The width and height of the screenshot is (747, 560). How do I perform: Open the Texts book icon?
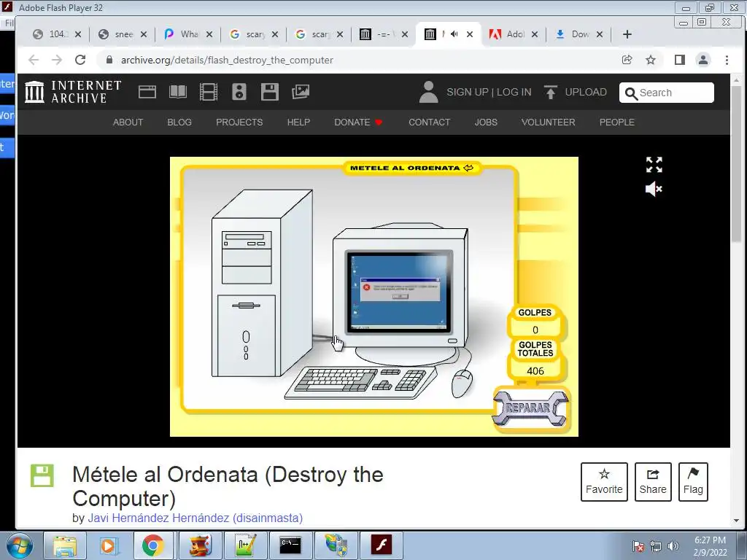coord(178,91)
